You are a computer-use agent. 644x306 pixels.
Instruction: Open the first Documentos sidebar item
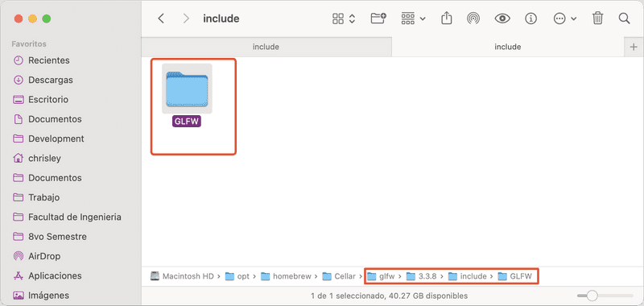(x=55, y=119)
